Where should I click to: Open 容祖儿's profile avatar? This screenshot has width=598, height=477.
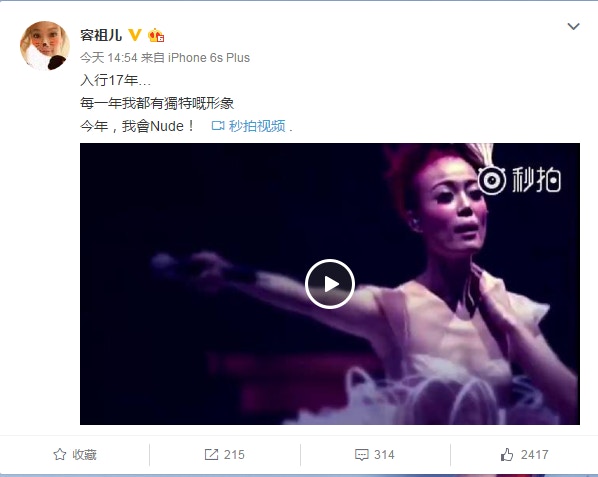click(x=45, y=46)
